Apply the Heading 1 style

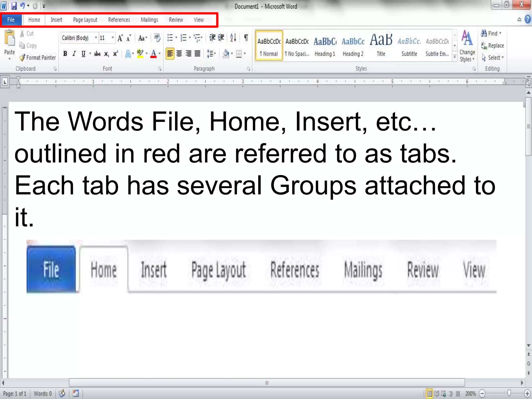[325, 46]
